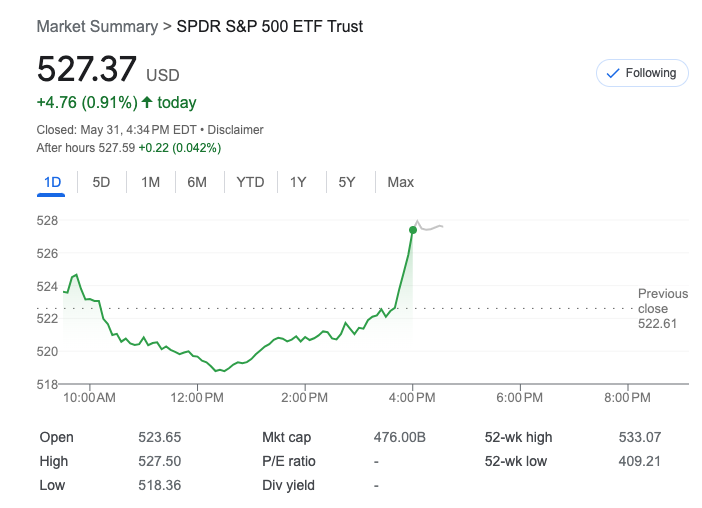Click the Mkt cap value 476.00B

coord(399,437)
